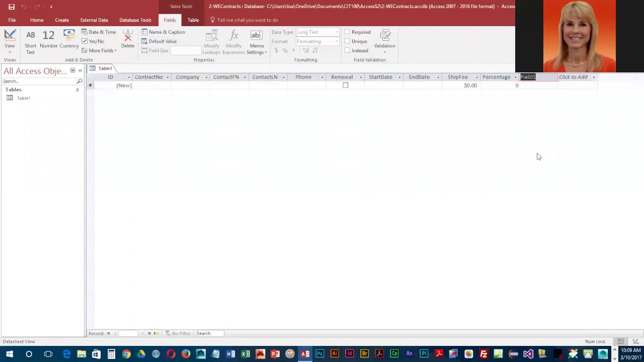The image size is (644, 362).
Task: Enable the Indexed checkbox
Action: (347, 50)
